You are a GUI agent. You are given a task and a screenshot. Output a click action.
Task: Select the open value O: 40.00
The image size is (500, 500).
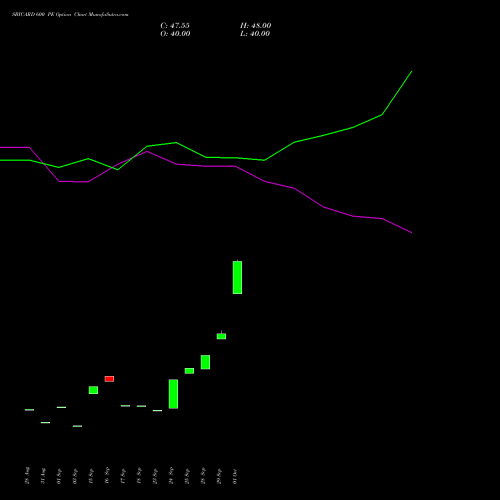[175, 34]
